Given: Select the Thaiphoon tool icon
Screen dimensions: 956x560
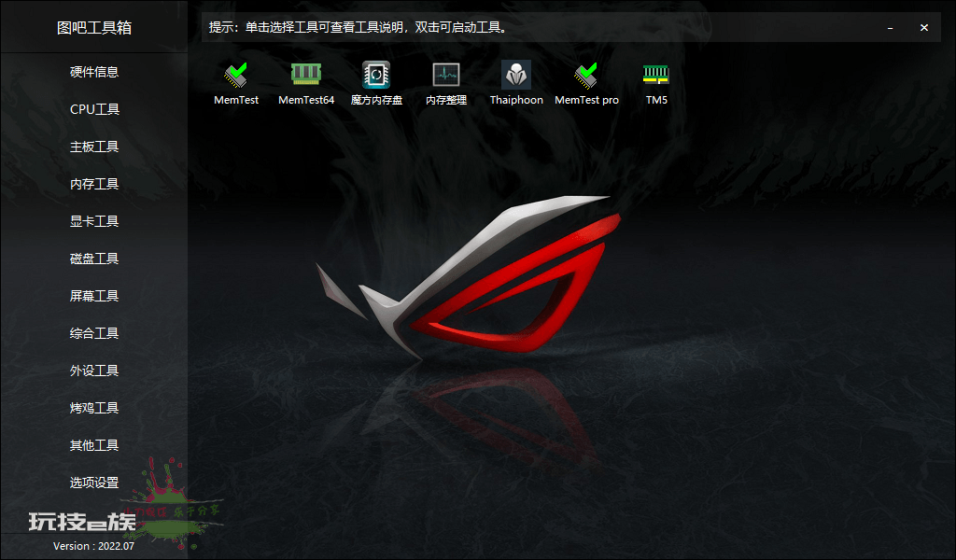Looking at the screenshot, I should [516, 75].
